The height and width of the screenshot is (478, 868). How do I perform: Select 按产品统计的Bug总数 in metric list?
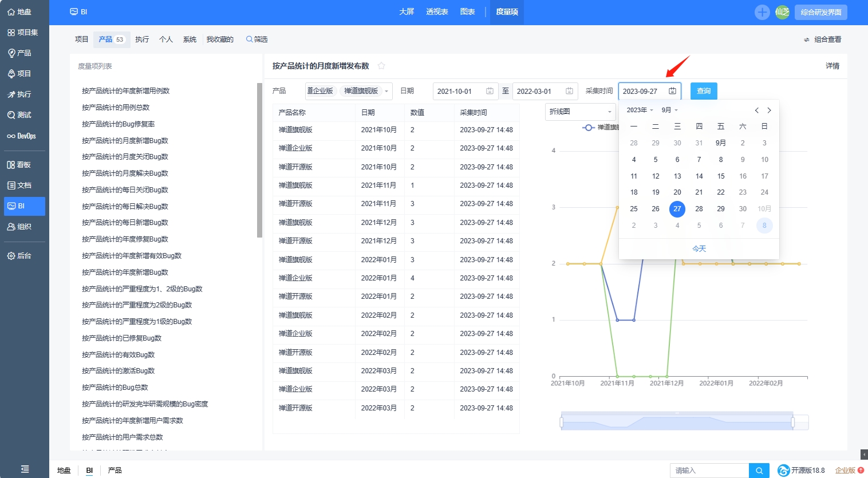[x=115, y=388]
